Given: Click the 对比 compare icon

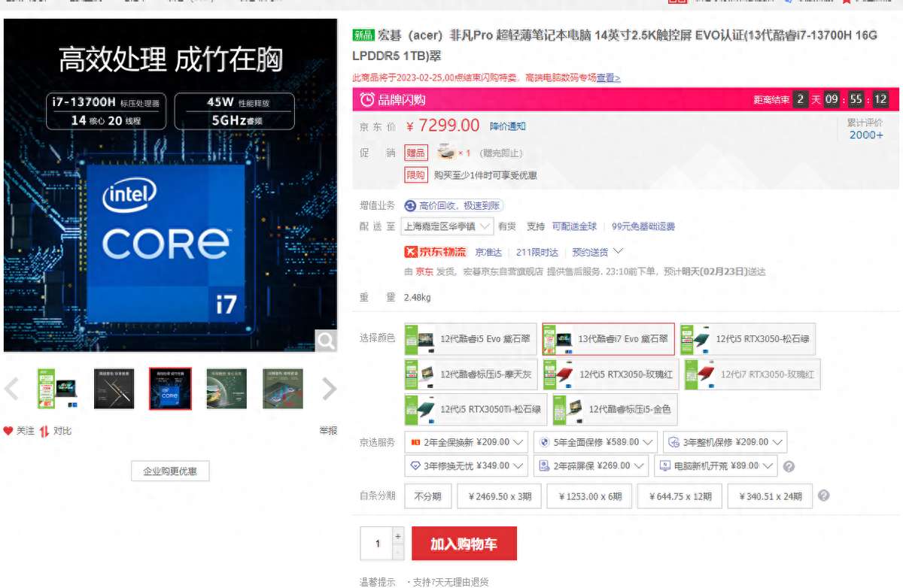Looking at the screenshot, I should (x=44, y=431).
